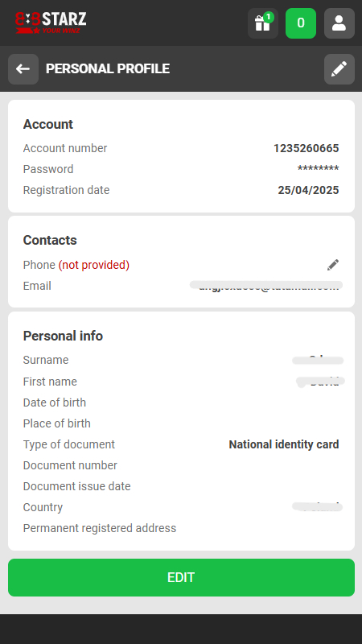Screen dimensions: 362x644
Task: Click the Date of birth row
Action: tap(181, 402)
